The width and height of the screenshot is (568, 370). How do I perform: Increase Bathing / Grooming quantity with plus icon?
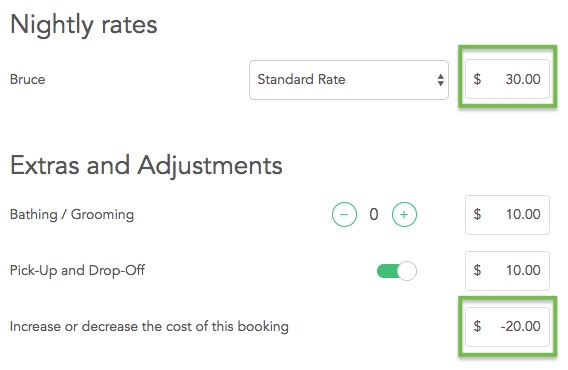[x=404, y=215]
